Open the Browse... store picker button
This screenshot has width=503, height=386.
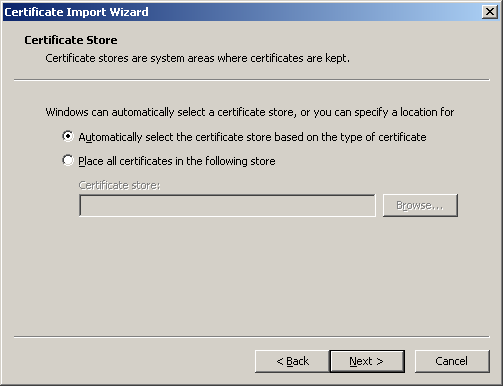420,205
